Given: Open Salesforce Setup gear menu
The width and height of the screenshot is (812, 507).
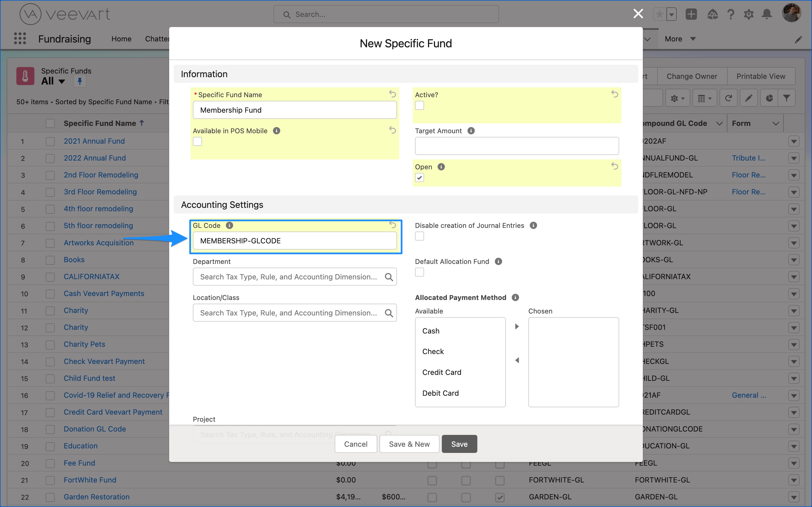Looking at the screenshot, I should (x=749, y=14).
